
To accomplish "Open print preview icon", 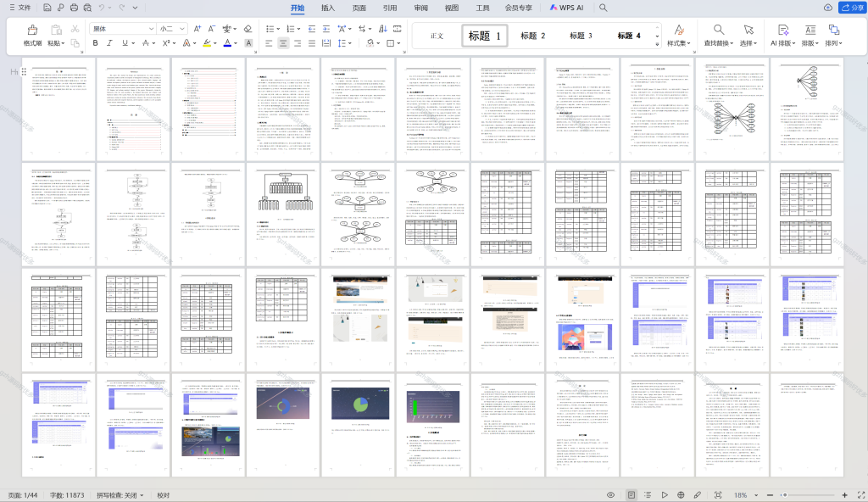I will (x=87, y=8).
